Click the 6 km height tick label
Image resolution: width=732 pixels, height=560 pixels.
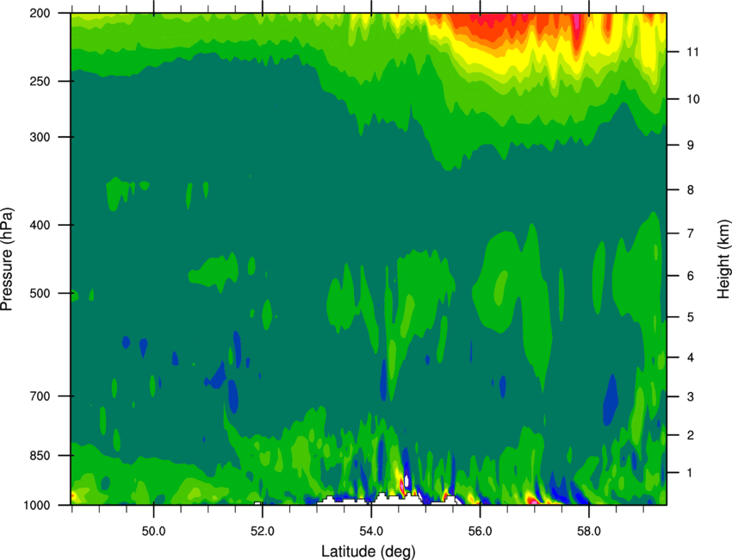click(691, 276)
